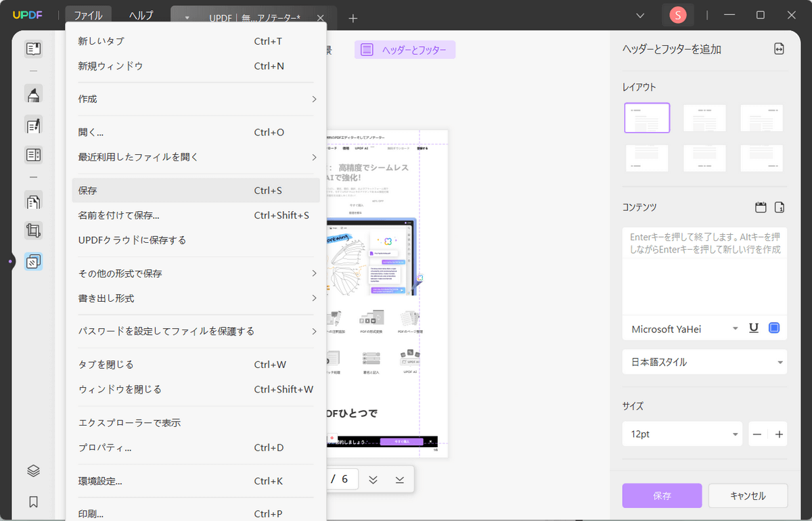Open the bookmark icon at sidebar bottom
This screenshot has height=521, width=812.
(x=33, y=501)
